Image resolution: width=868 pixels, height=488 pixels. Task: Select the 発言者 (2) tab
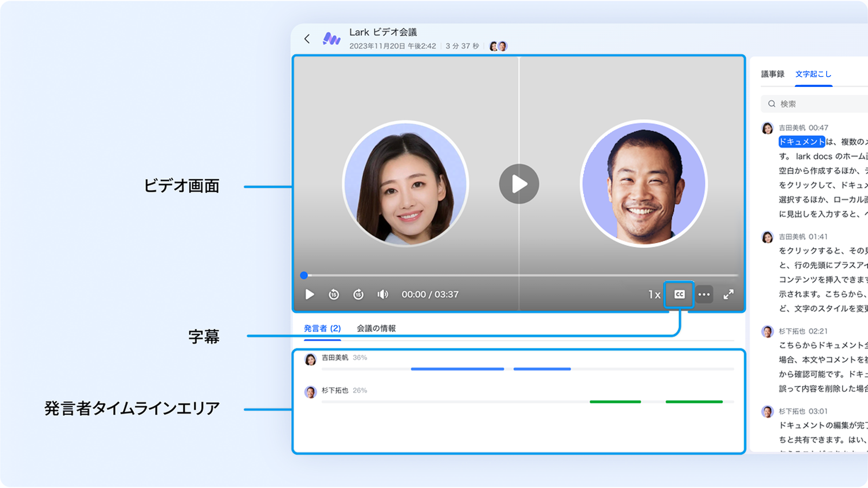[322, 328]
